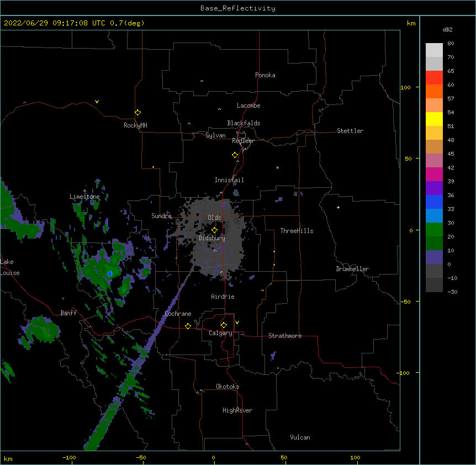Click the white asterisk marker east of Innisfail
The image size is (476, 465).
tap(277, 167)
